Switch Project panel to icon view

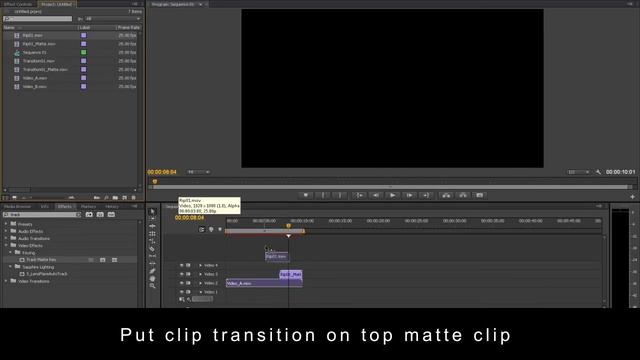tap(14, 198)
